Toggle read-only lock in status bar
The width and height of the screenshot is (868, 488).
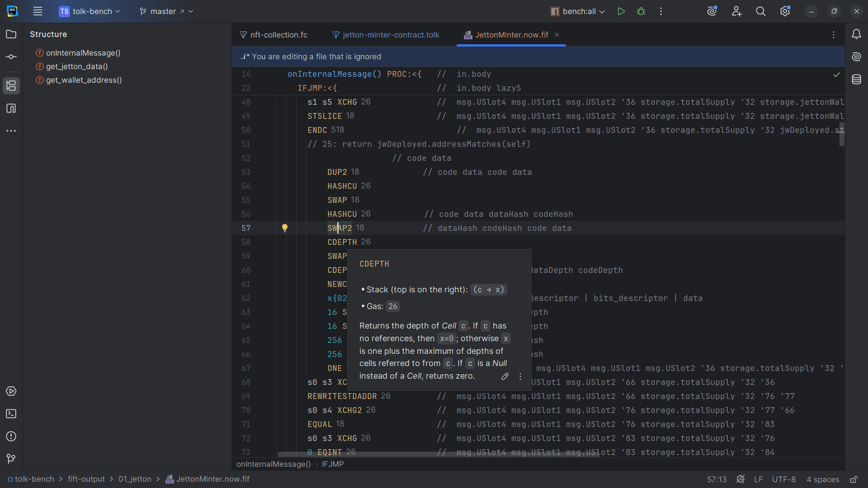pos(854,479)
